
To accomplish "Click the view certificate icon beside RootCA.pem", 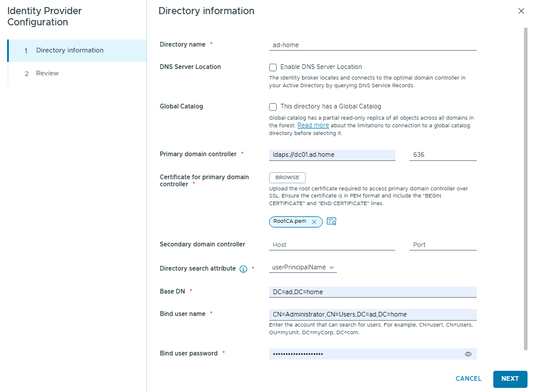I will point(332,222).
